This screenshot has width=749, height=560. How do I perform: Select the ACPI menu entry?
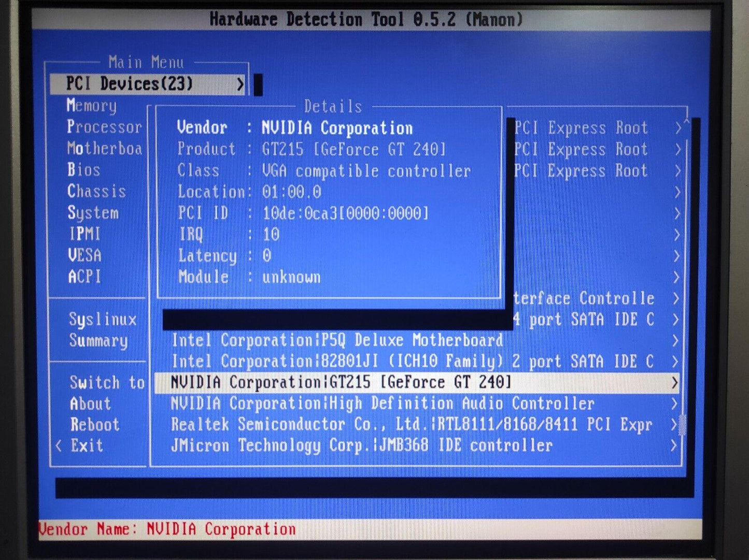(84, 277)
